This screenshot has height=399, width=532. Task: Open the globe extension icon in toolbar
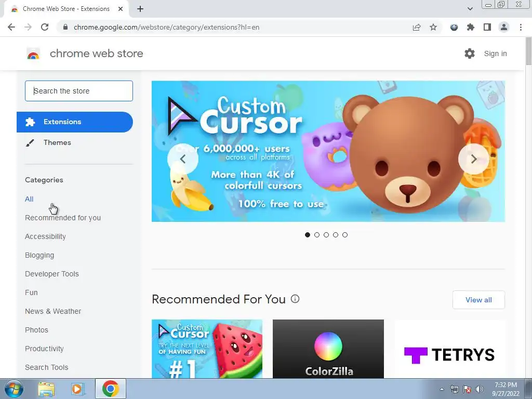coord(454,27)
